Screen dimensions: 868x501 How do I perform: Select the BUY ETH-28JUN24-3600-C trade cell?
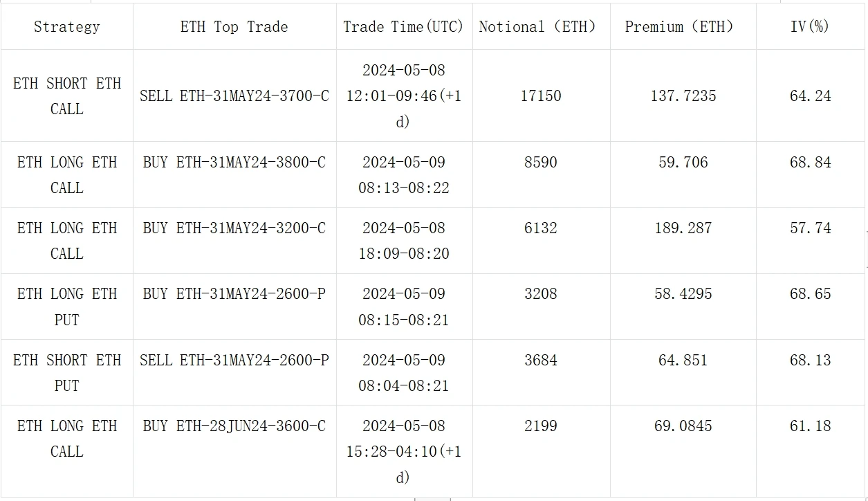click(234, 426)
